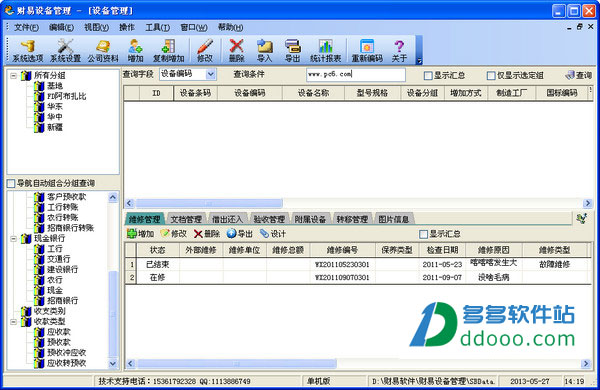Image resolution: width=600 pixels, height=390 pixels.
Task: Select maintenance row 2 with status 在修
Action: [358, 277]
